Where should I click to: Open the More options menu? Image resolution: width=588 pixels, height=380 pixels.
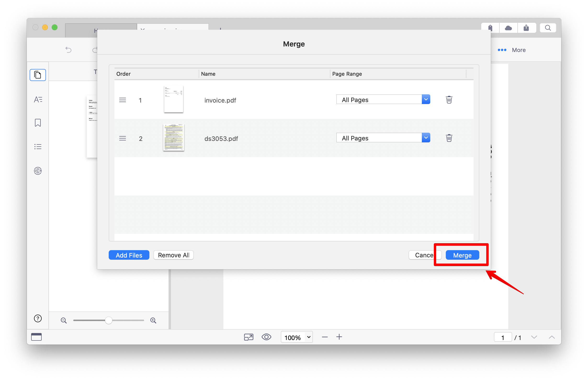[x=511, y=50]
